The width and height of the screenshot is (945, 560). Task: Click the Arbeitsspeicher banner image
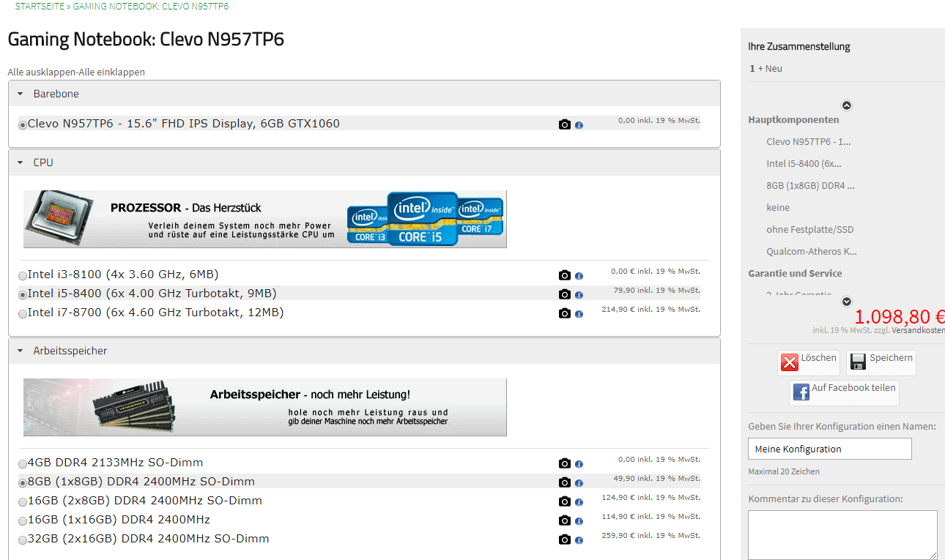(x=264, y=407)
